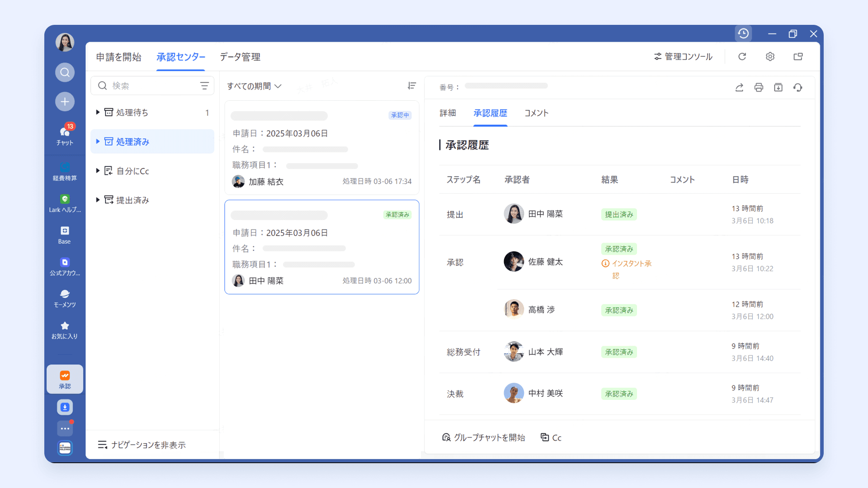Click the sort order icon above request list
This screenshot has height=488, width=868.
click(411, 86)
